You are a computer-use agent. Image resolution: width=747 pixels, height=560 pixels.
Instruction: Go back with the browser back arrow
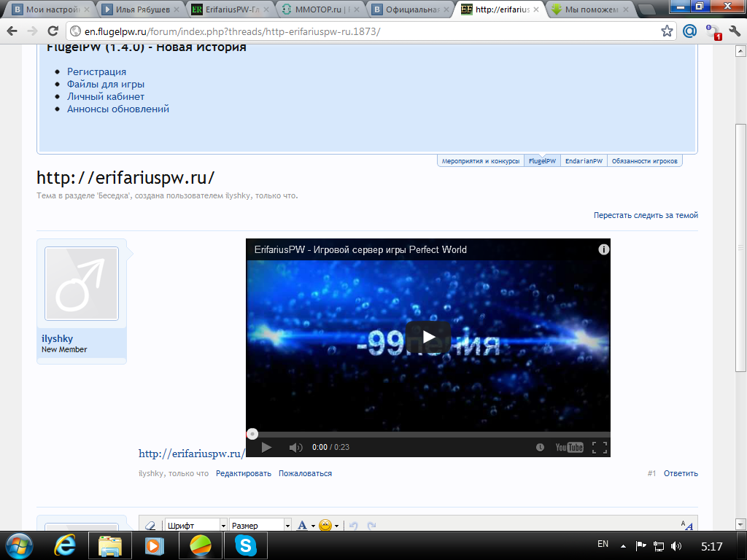coord(12,31)
